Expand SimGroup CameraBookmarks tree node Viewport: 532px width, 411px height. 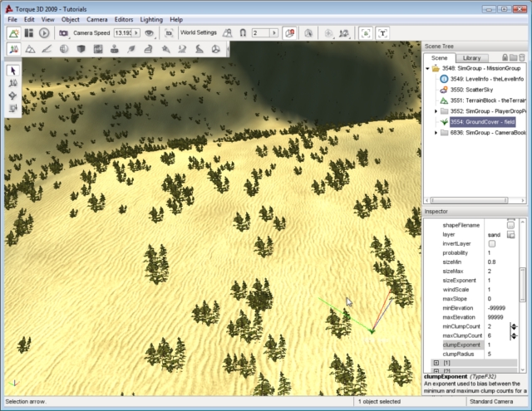pos(436,132)
